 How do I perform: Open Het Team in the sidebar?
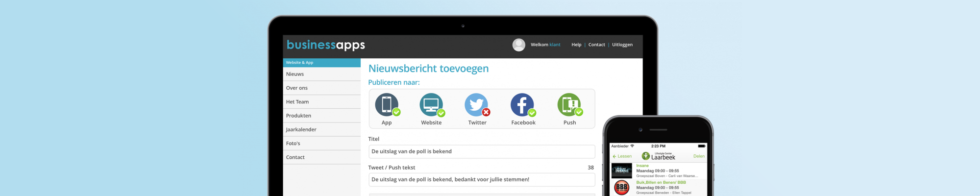click(322, 101)
